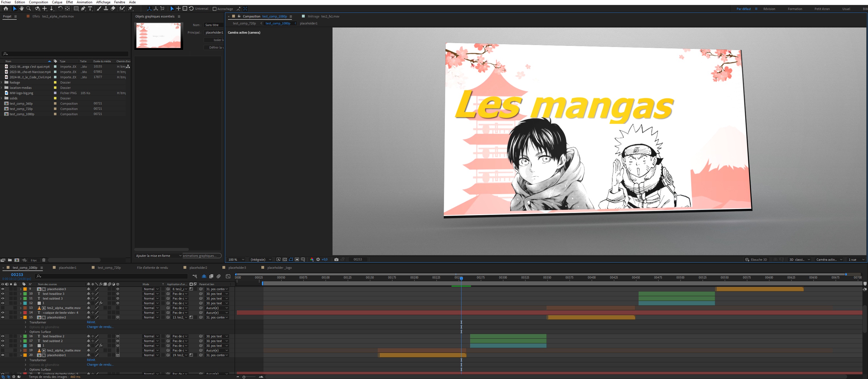
Task: Hide the text headline 3 layer
Action: click(3, 294)
